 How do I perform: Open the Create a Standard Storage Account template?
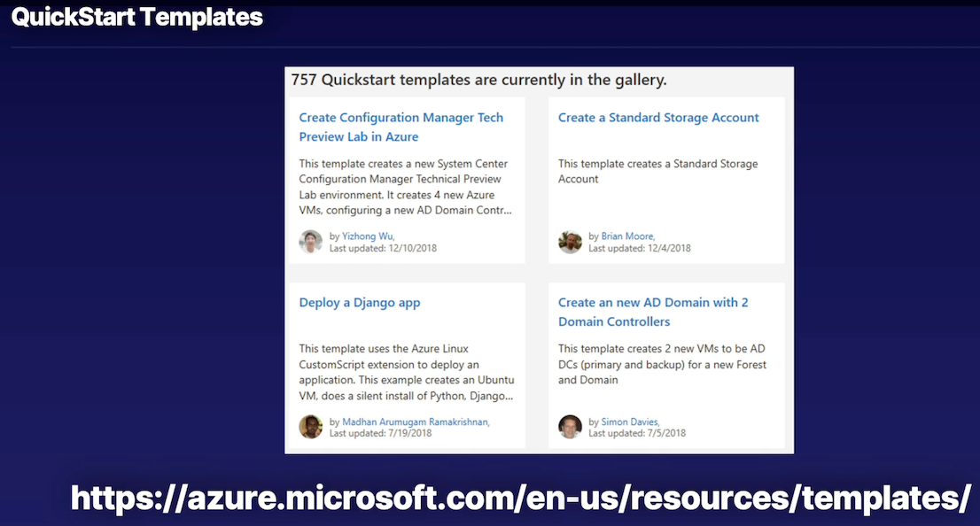[x=658, y=118]
